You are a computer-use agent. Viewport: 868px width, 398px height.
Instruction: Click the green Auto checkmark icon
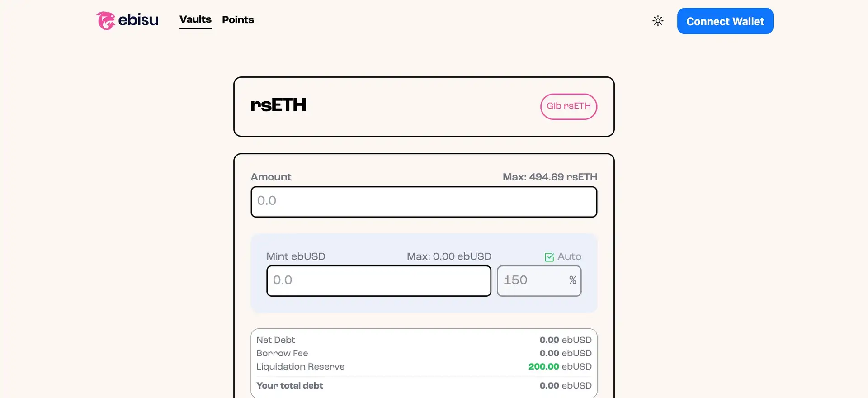(549, 257)
